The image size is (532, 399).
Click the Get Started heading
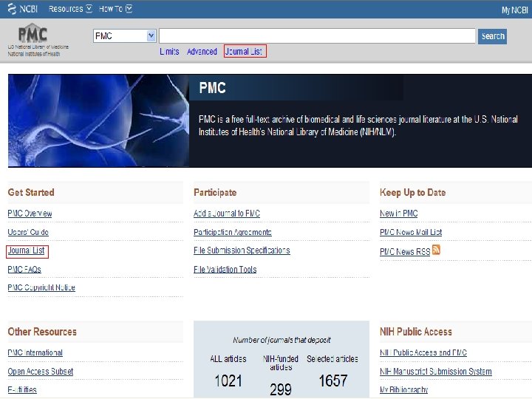click(31, 192)
